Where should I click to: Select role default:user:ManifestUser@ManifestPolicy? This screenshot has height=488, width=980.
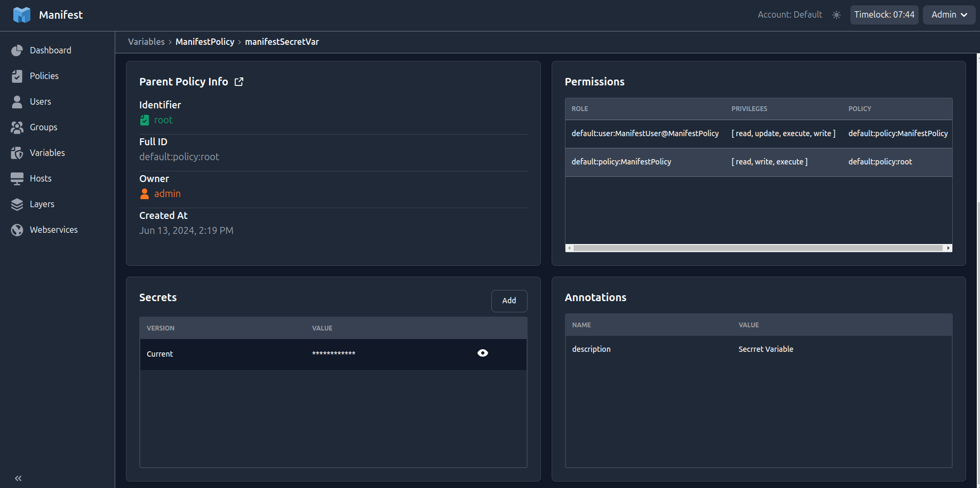pyautogui.click(x=645, y=133)
